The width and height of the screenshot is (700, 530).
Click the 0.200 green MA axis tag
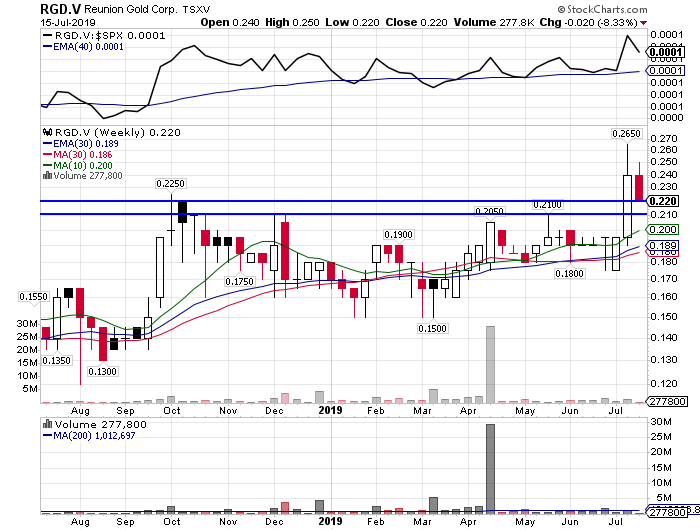[x=662, y=230]
